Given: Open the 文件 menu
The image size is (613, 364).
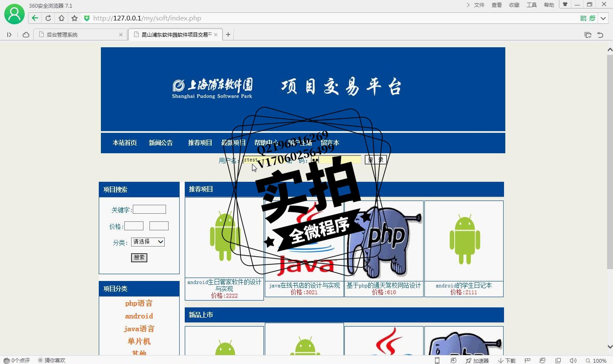Looking at the screenshot, I should pos(479,5).
